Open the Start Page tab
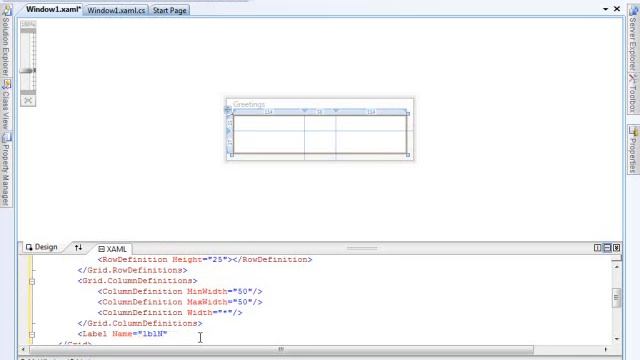Image resolution: width=640 pixels, height=360 pixels. tap(169, 10)
